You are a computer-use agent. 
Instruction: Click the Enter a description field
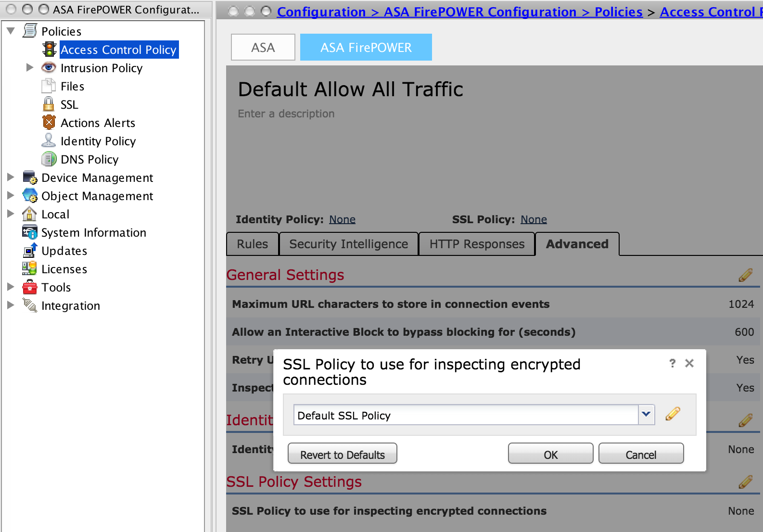tap(286, 114)
